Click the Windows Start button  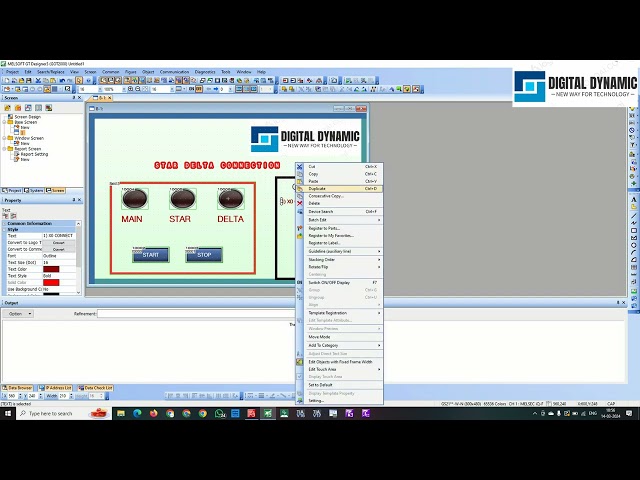point(7,413)
